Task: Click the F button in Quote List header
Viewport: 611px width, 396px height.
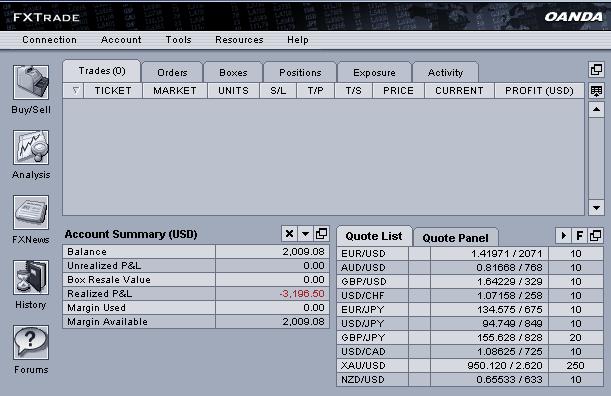Action: point(579,235)
